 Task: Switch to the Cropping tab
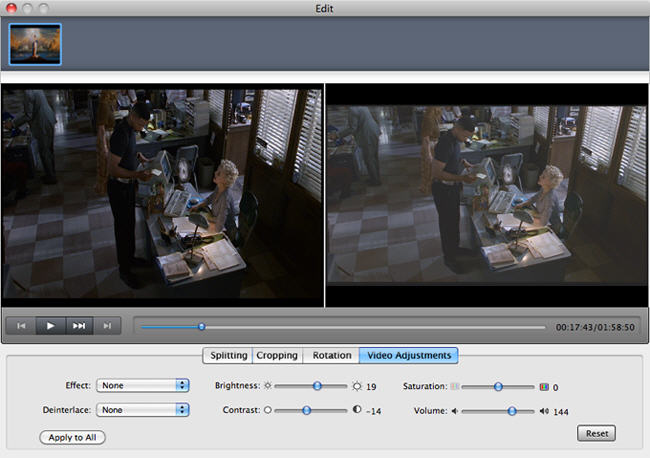(x=277, y=356)
